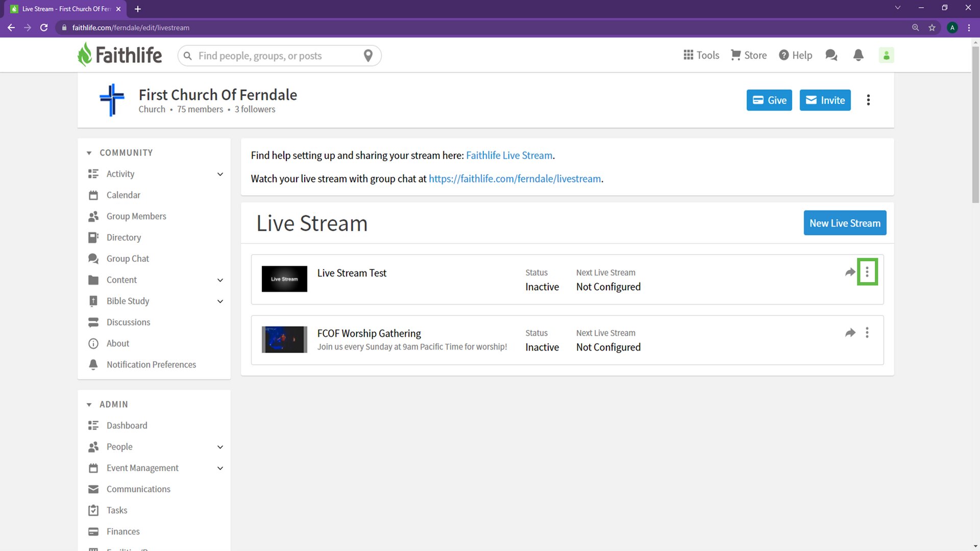Viewport: 980px width, 551px height.
Task: Click the Tasks clipboard icon
Action: [93, 510]
